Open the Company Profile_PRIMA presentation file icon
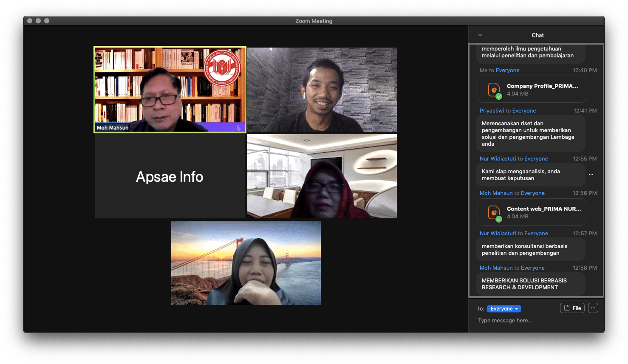The image size is (628, 364). click(494, 90)
